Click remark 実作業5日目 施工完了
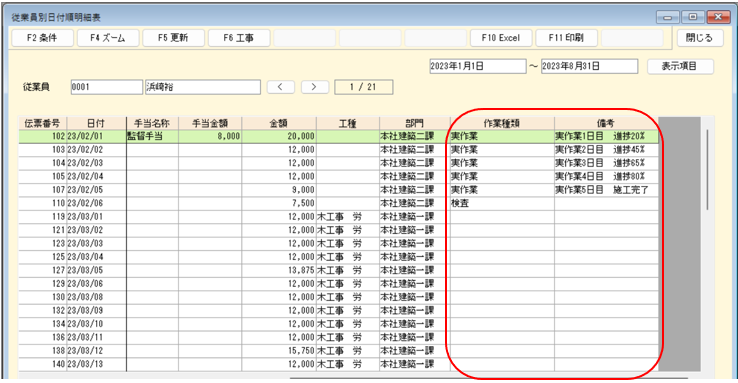Viewport: 738px width, 383px height. 606,190
